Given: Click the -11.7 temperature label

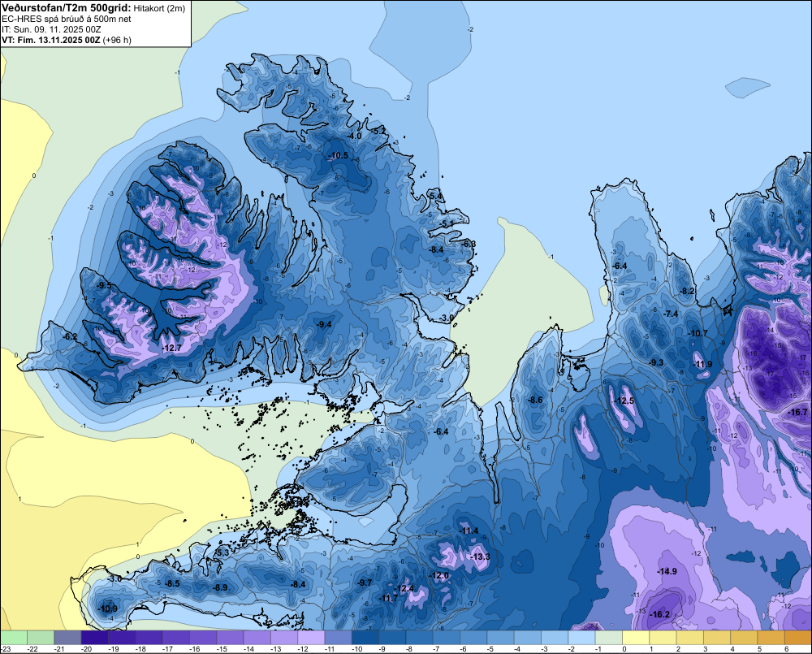Looking at the screenshot, I should pyautogui.click(x=388, y=598).
